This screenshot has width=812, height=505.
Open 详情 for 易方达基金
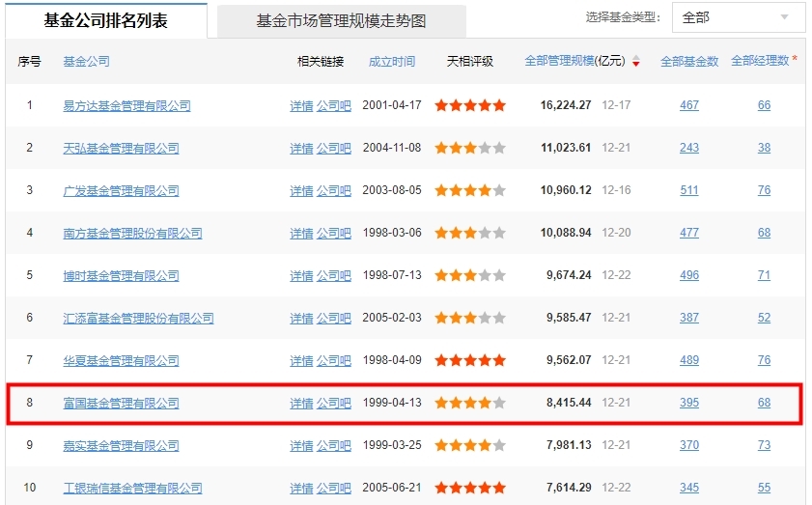[301, 105]
